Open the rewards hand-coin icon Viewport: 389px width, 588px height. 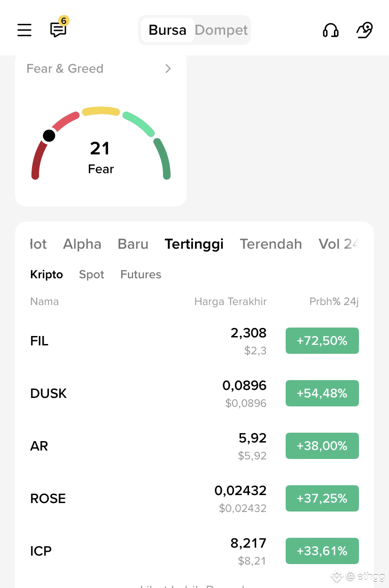click(365, 31)
